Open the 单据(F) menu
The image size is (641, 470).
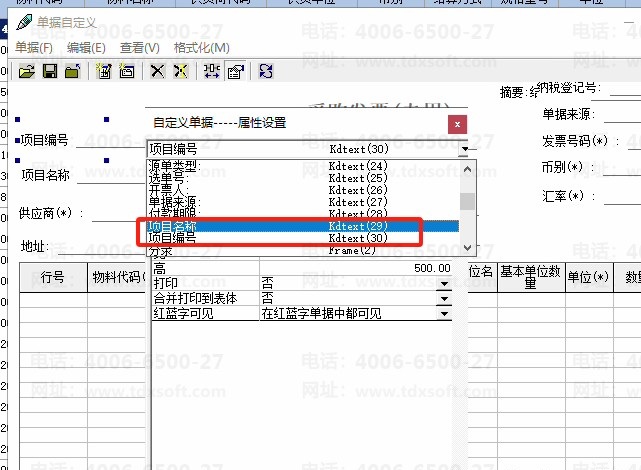[34, 48]
